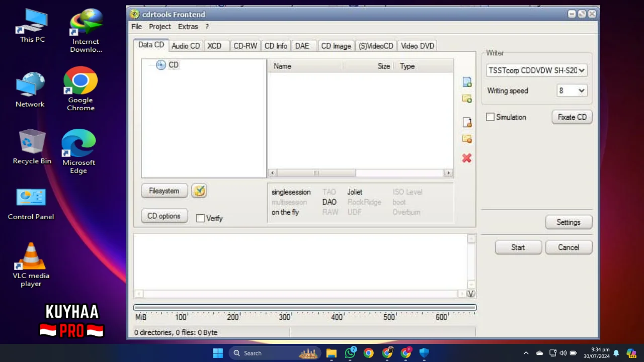The height and width of the screenshot is (362, 644).
Task: Open the Writer device dropdown
Action: (536, 70)
